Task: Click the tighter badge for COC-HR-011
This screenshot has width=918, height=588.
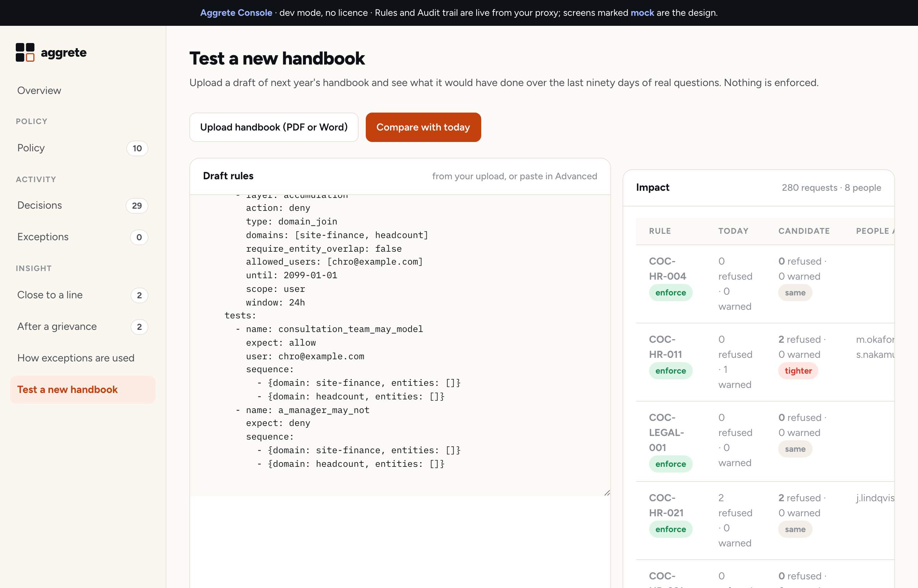Action: (798, 371)
